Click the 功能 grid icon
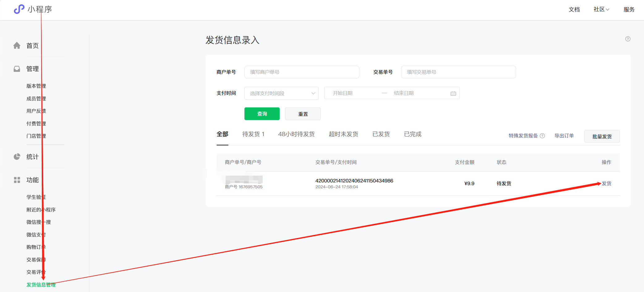Image resolution: width=644 pixels, height=292 pixels. (17, 180)
